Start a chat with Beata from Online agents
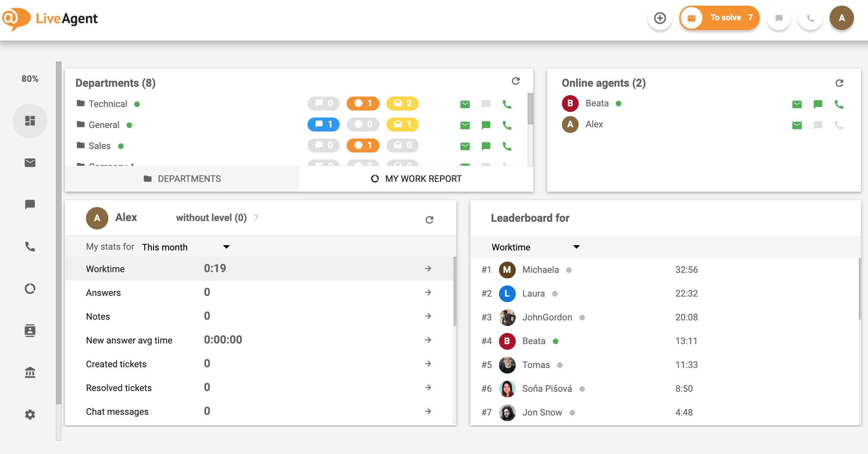Screen dimensions: 868x454 tap(818, 104)
